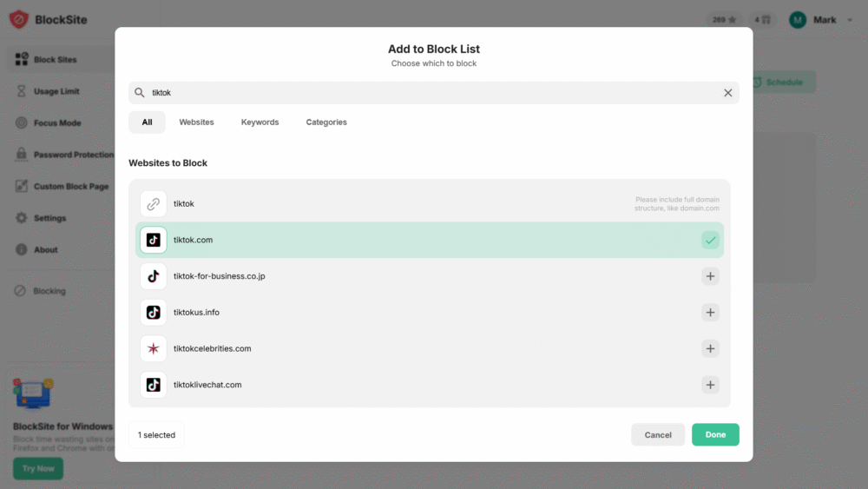The image size is (868, 489).
Task: Click the tiktoklivechat.com favicon
Action: click(154, 384)
